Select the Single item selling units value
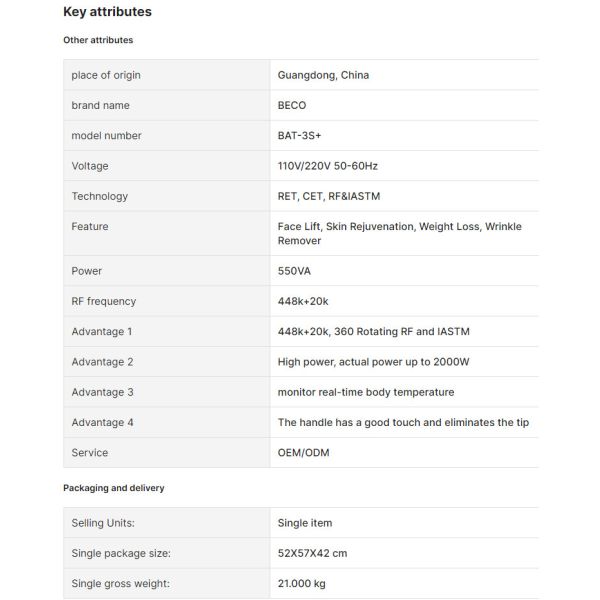Viewport: 600px width, 600px height. pyautogui.click(x=304, y=523)
